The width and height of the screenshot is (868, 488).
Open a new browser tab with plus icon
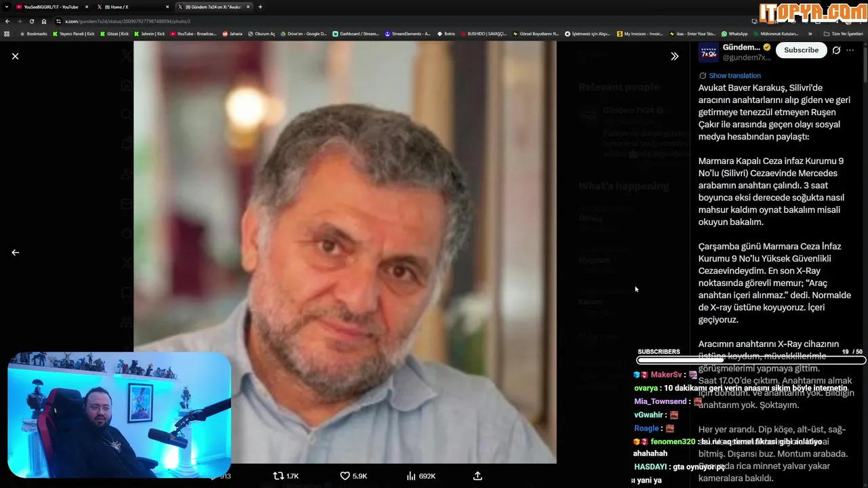[260, 7]
